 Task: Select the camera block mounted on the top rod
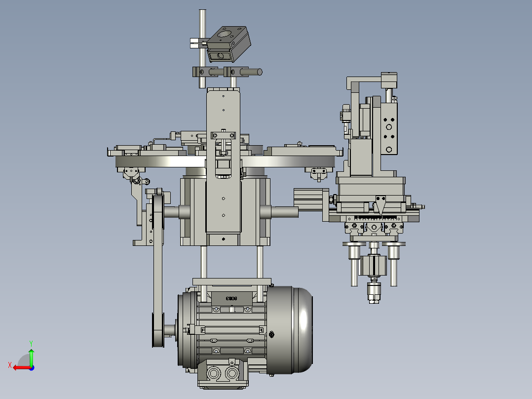click(228, 44)
